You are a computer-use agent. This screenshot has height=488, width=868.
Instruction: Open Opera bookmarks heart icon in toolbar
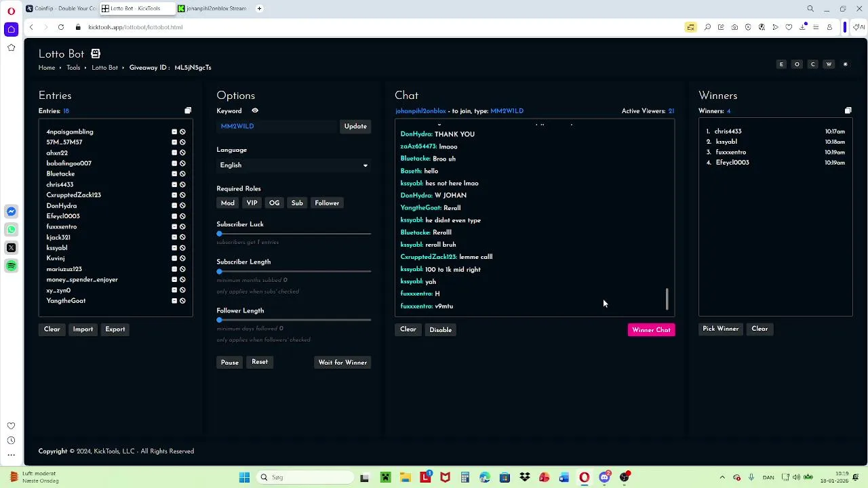click(789, 27)
